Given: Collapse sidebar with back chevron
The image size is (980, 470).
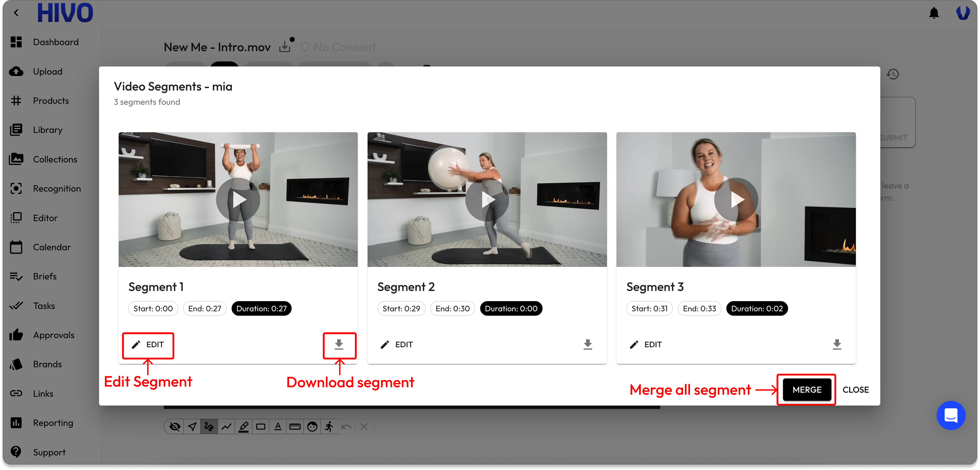Looking at the screenshot, I should [x=16, y=13].
